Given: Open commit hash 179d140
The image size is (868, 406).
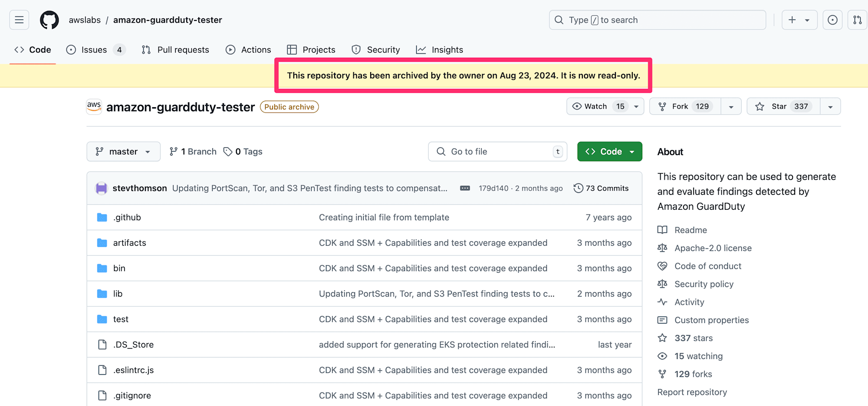Looking at the screenshot, I should click(x=493, y=188).
